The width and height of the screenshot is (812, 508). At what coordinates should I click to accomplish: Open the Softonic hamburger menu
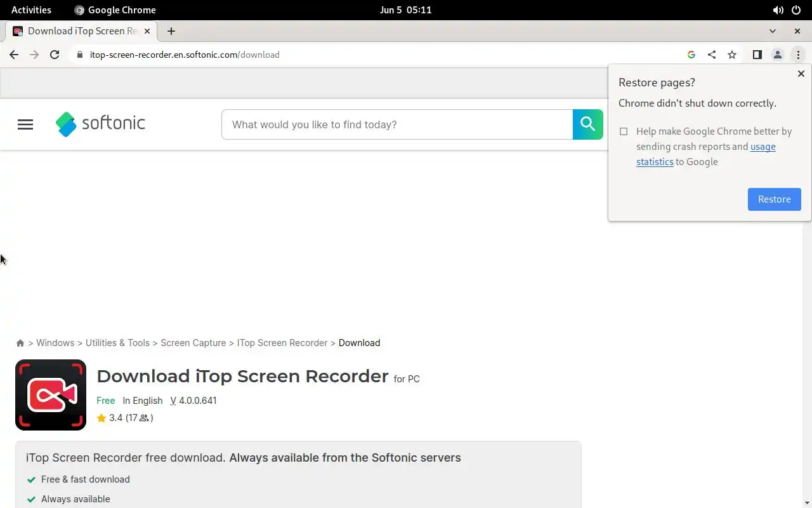point(25,124)
